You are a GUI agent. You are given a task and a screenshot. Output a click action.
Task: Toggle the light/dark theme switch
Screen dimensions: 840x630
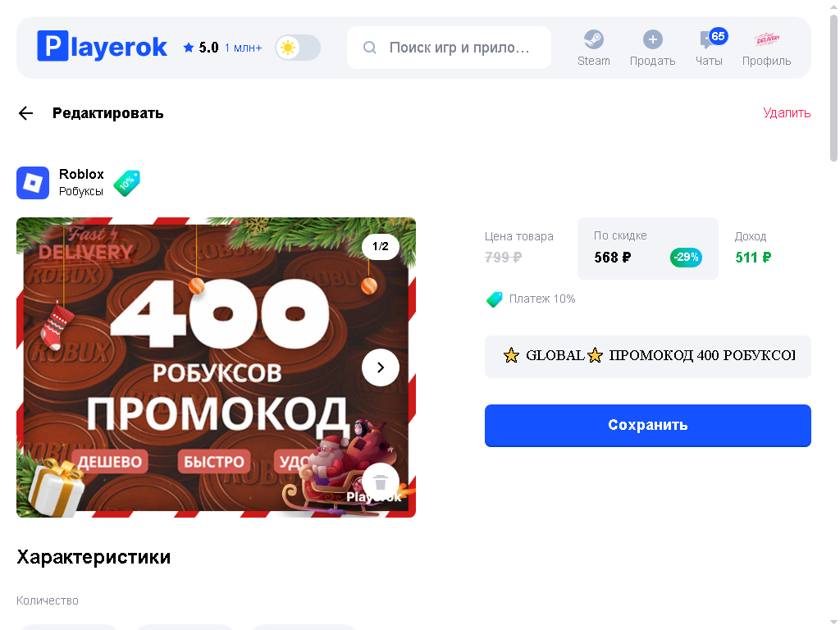(298, 48)
